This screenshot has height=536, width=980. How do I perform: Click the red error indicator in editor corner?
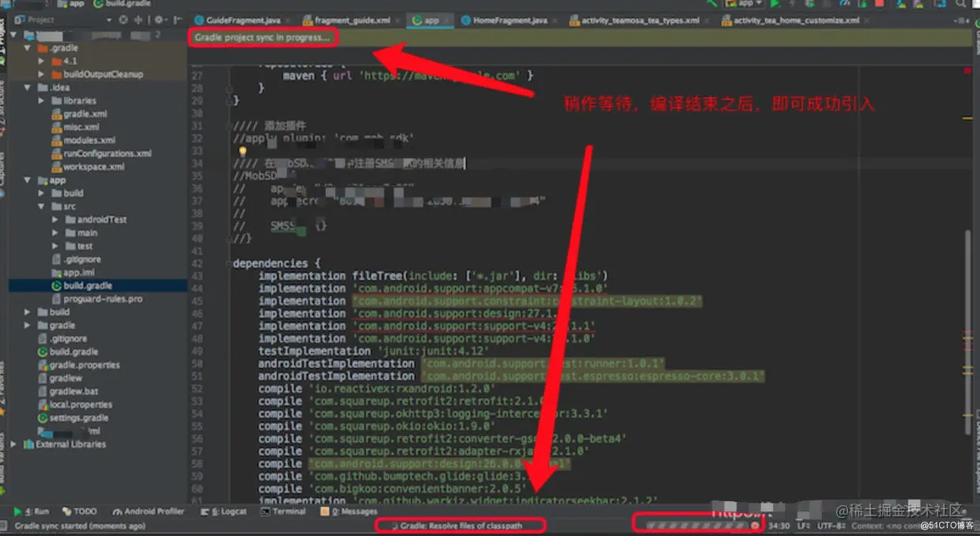click(x=968, y=70)
